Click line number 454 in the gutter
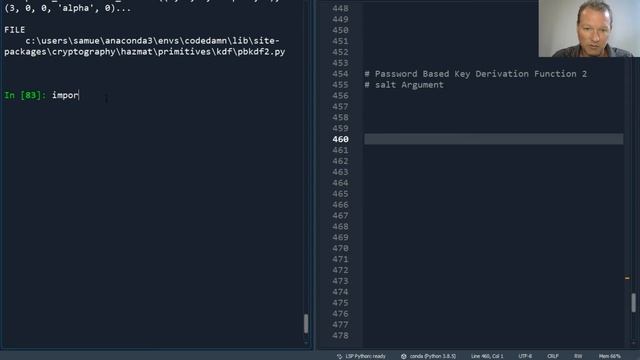 (340, 74)
